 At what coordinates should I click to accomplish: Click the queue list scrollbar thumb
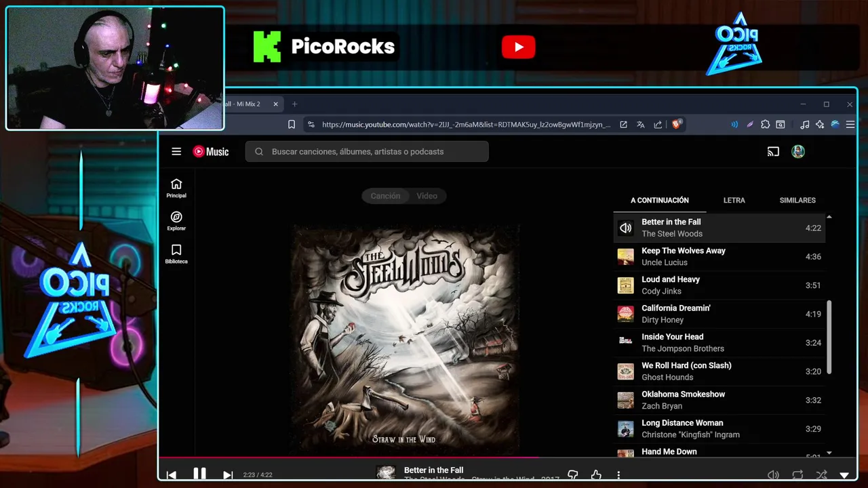click(829, 337)
